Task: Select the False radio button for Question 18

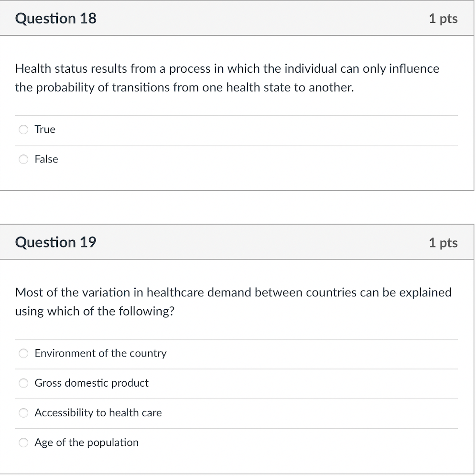Action: pyautogui.click(x=23, y=159)
